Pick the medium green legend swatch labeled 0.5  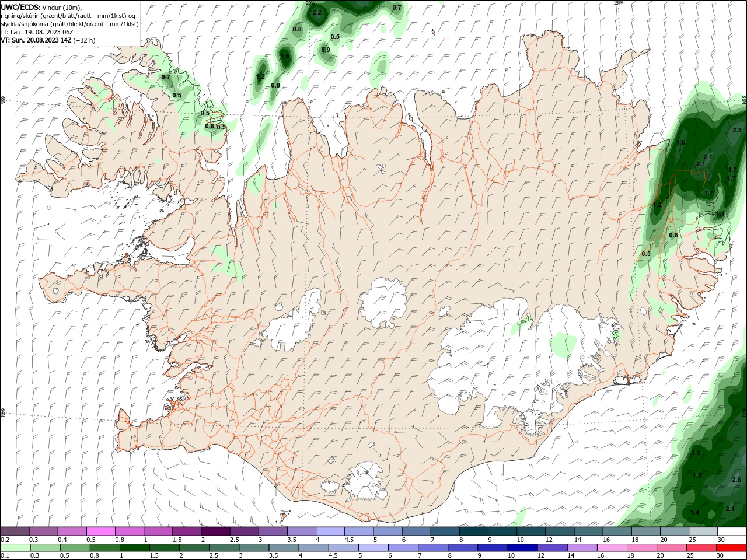coord(75,548)
